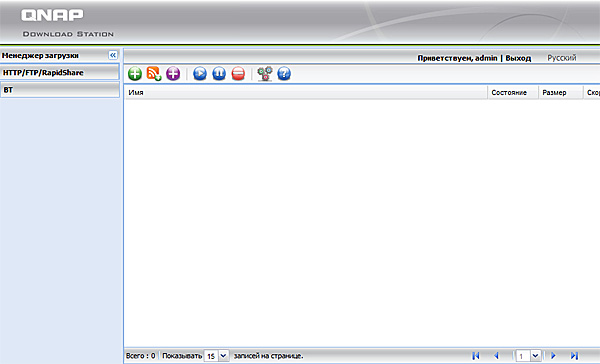Select the HTTP/FTP/RapidShare section
This screenshot has height=364, width=600.
(60, 72)
